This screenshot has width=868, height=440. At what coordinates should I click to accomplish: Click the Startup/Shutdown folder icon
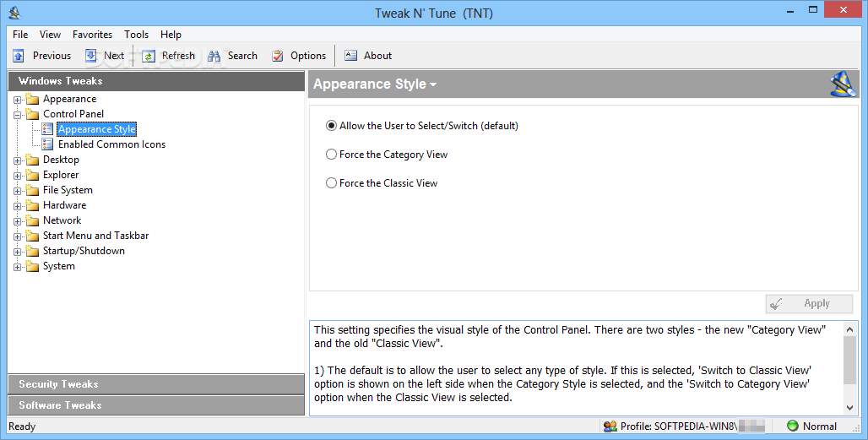click(33, 251)
